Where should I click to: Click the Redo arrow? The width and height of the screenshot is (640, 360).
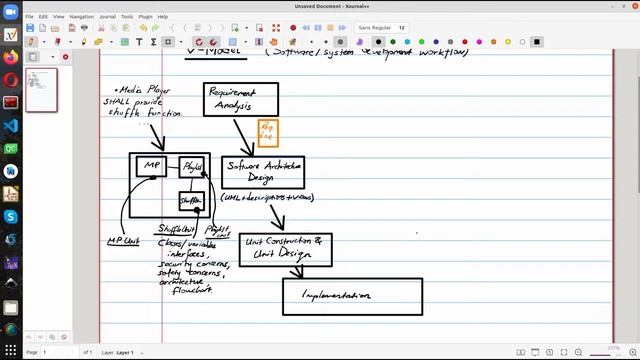click(156, 28)
